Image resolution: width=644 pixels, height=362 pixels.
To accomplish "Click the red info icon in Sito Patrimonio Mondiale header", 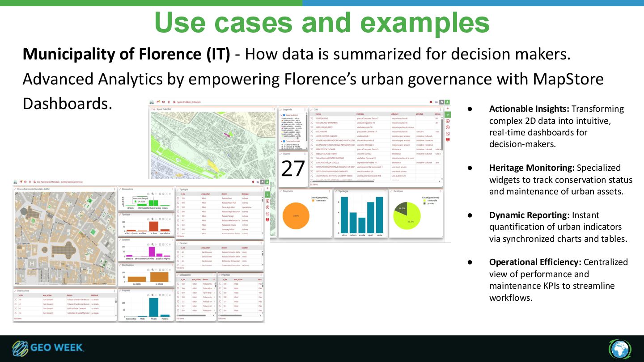I will click(x=253, y=182).
